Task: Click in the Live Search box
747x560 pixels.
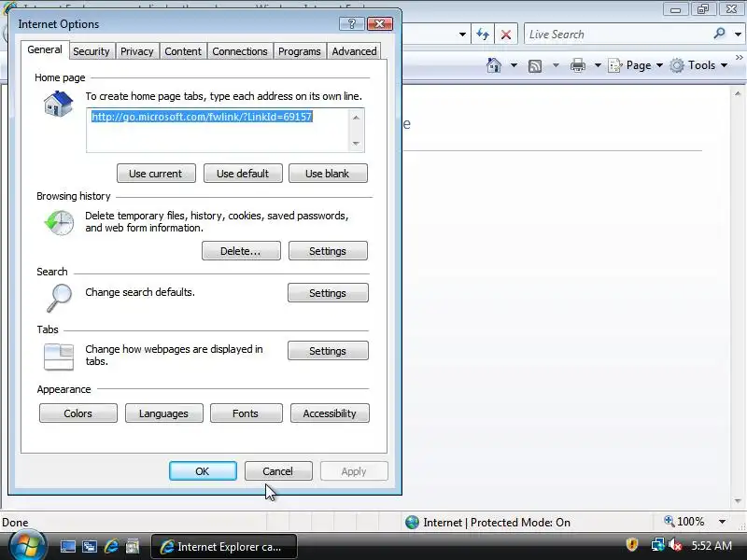Action: point(617,35)
